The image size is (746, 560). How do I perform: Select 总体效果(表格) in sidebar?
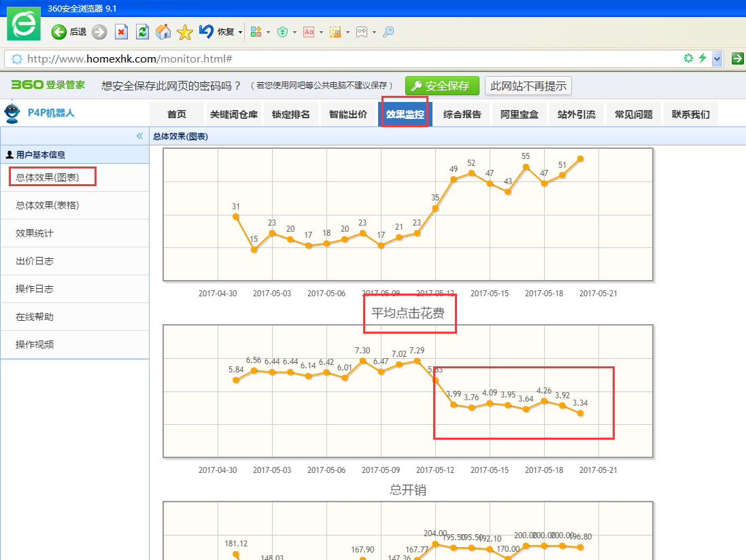click(x=75, y=205)
